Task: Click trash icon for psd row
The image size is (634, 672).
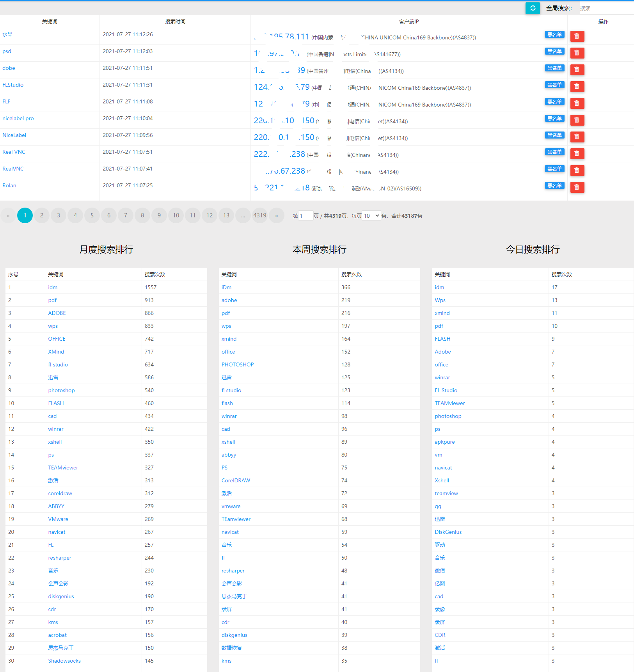Action: (577, 53)
